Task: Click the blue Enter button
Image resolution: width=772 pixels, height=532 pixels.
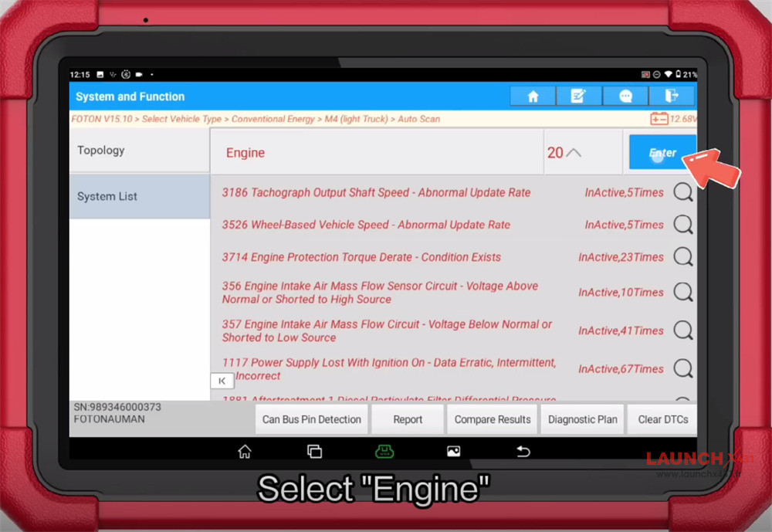Action: 662,152
